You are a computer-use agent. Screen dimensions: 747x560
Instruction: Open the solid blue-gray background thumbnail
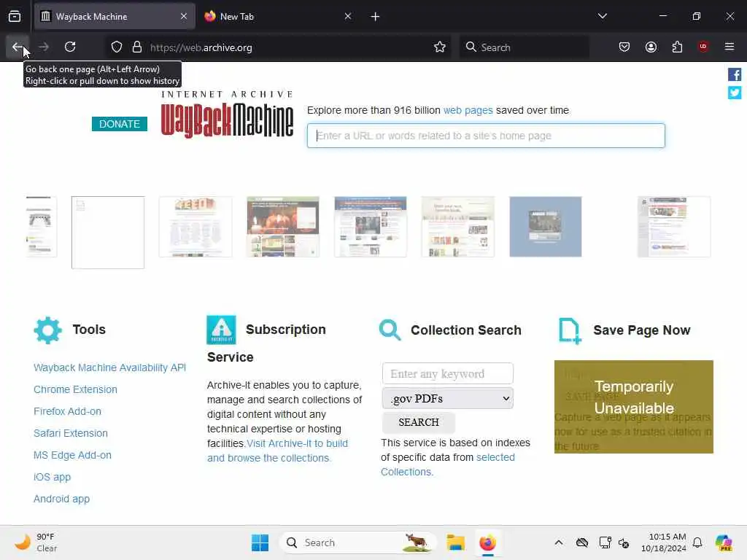coord(546,227)
